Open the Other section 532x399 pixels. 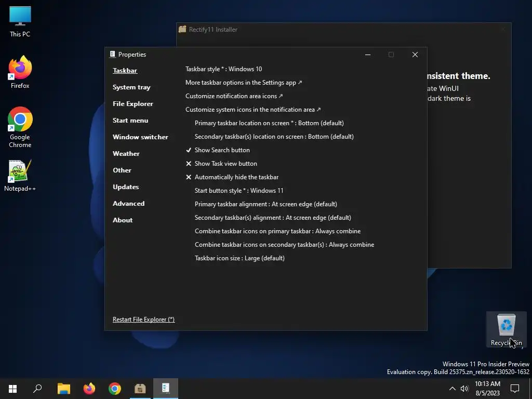pyautogui.click(x=122, y=170)
